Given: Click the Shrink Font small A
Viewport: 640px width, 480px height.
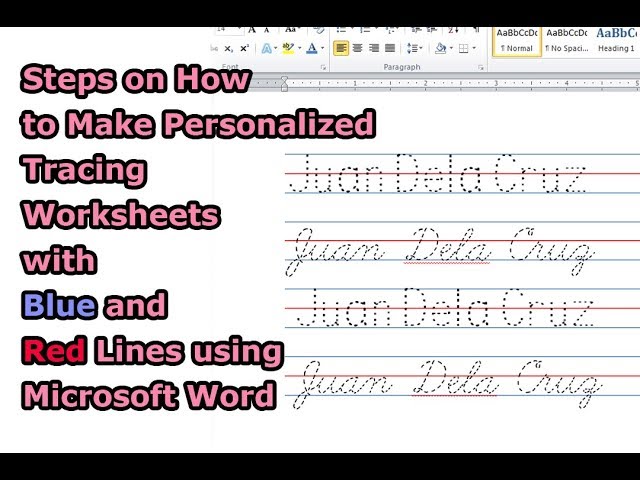Looking at the screenshot, I should (267, 30).
